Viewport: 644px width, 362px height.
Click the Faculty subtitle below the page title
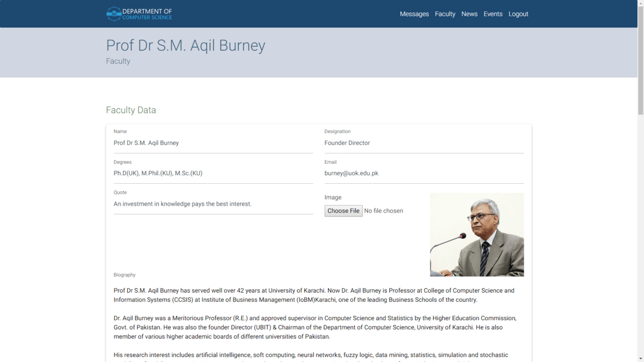(x=118, y=61)
